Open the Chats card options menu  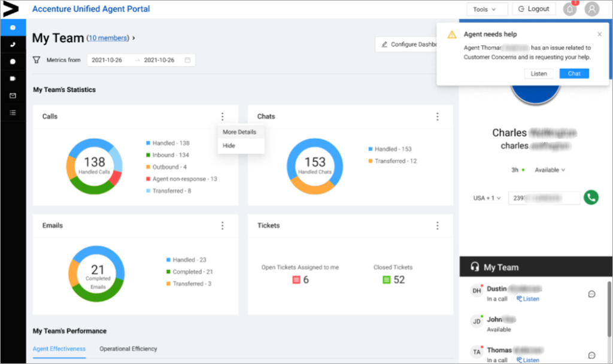coord(438,116)
